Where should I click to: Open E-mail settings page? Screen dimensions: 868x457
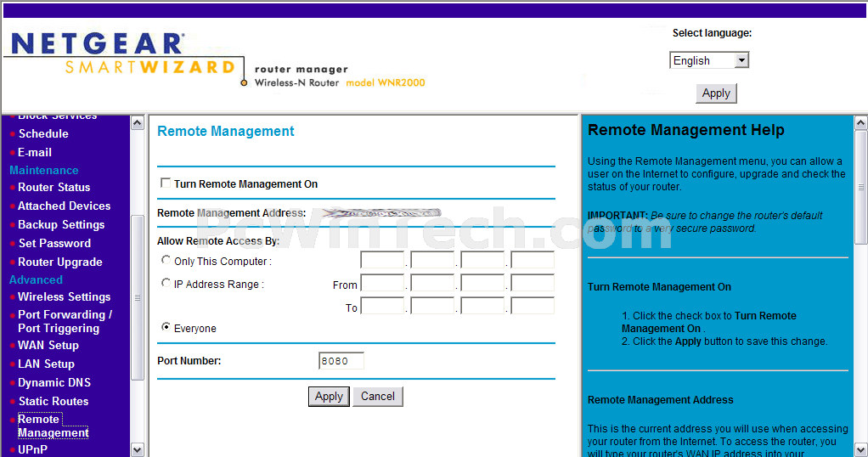point(34,152)
